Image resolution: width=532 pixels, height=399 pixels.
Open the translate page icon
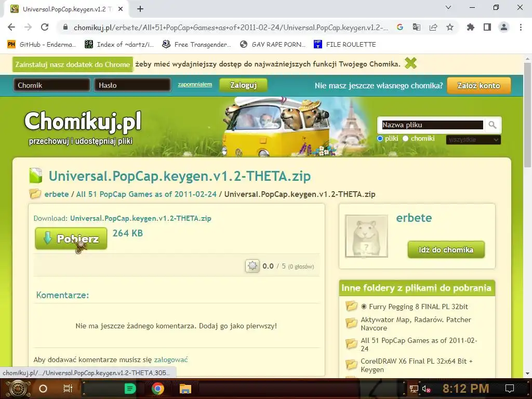click(417, 27)
